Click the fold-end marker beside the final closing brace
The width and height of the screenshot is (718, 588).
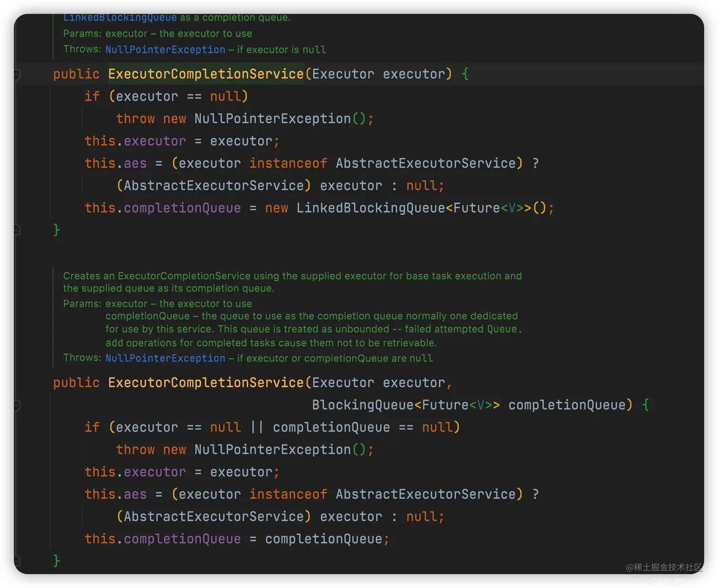click(17, 561)
